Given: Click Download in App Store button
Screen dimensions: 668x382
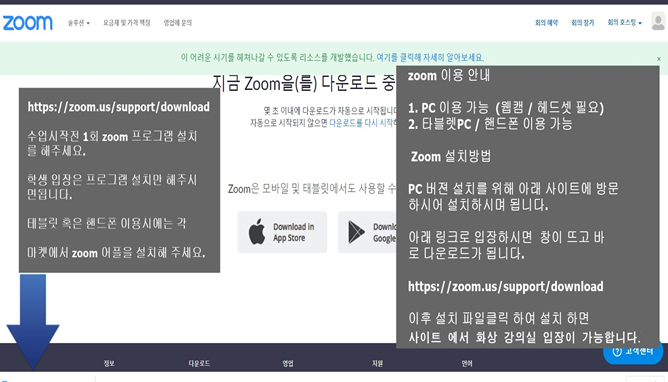Looking at the screenshot, I should (x=282, y=233).
